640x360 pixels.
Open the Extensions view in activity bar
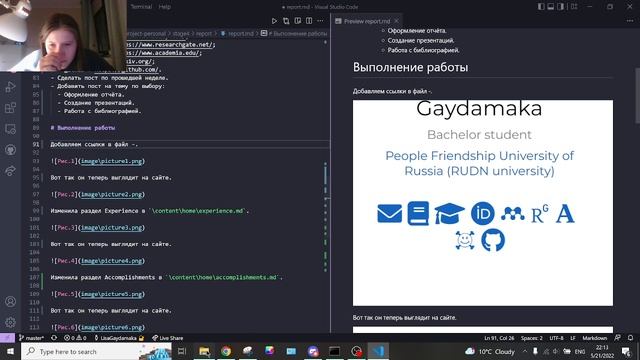(x=10, y=108)
